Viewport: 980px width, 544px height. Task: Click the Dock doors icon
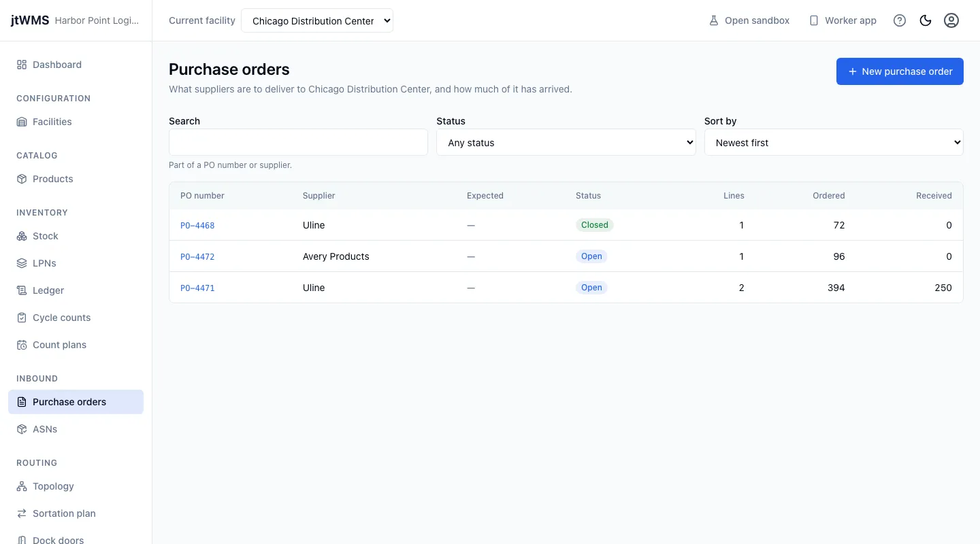point(22,540)
